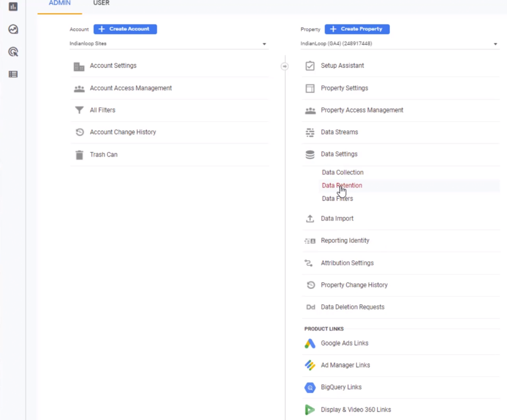Select the ADMIN tab
The image size is (507, 420).
[59, 3]
